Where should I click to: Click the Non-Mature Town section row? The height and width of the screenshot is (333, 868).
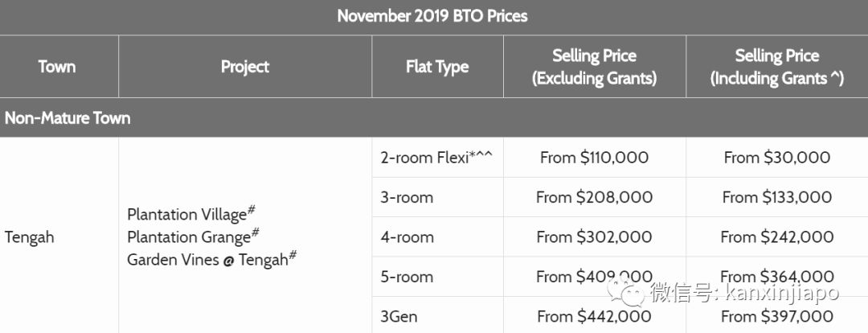[x=68, y=117]
